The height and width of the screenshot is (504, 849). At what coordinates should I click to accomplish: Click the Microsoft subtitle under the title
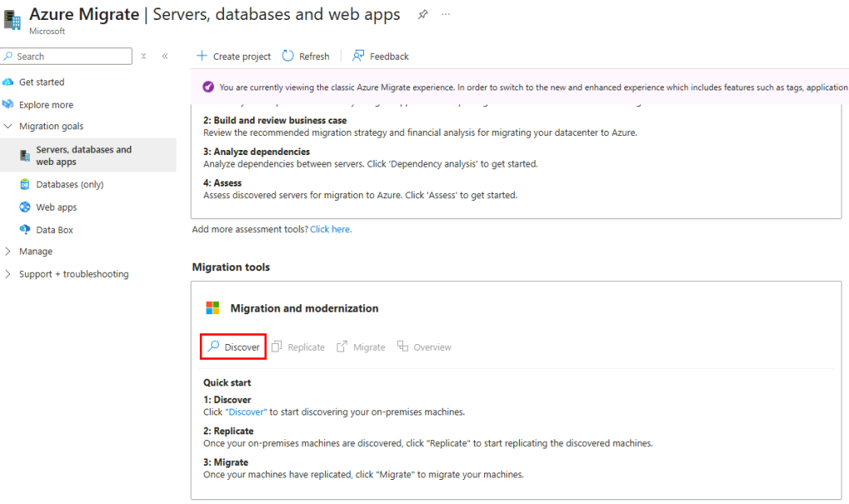click(x=47, y=31)
